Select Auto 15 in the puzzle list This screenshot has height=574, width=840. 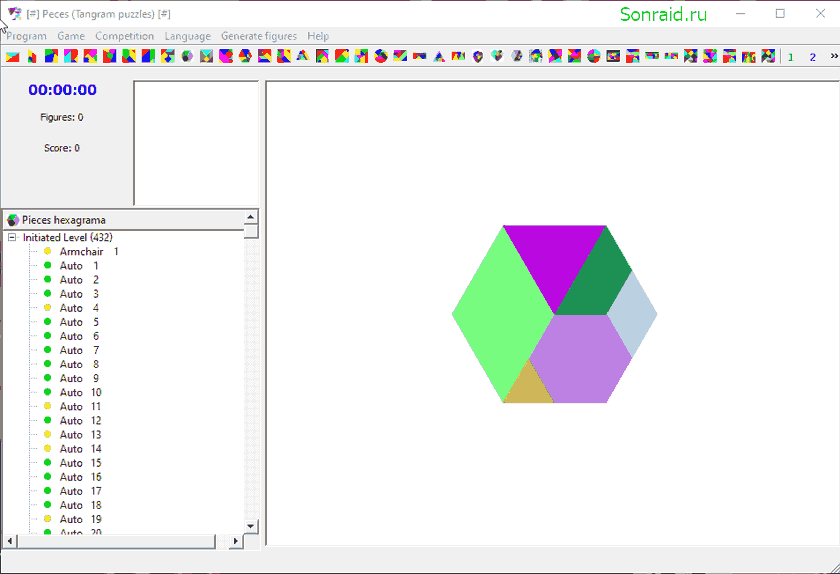[x=80, y=463]
